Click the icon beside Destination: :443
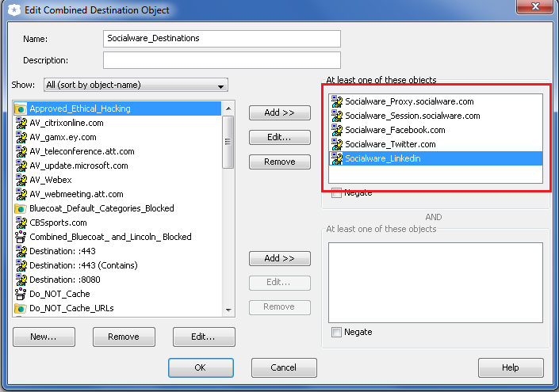This screenshot has width=559, height=392. tap(21, 251)
